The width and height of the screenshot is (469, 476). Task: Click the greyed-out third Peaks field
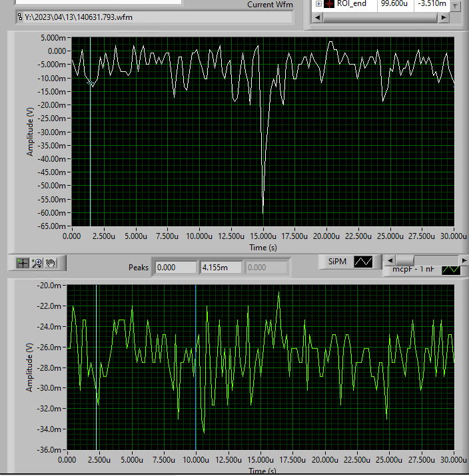[x=266, y=268]
